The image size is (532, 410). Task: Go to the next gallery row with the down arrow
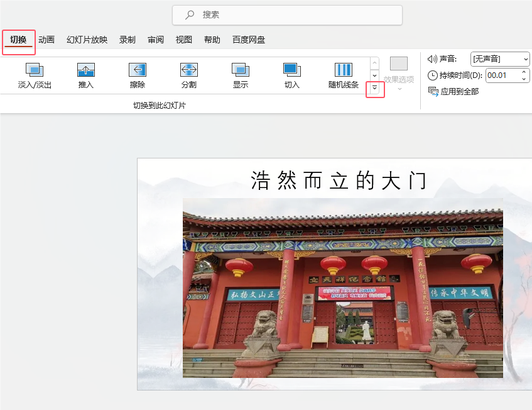pyautogui.click(x=374, y=75)
